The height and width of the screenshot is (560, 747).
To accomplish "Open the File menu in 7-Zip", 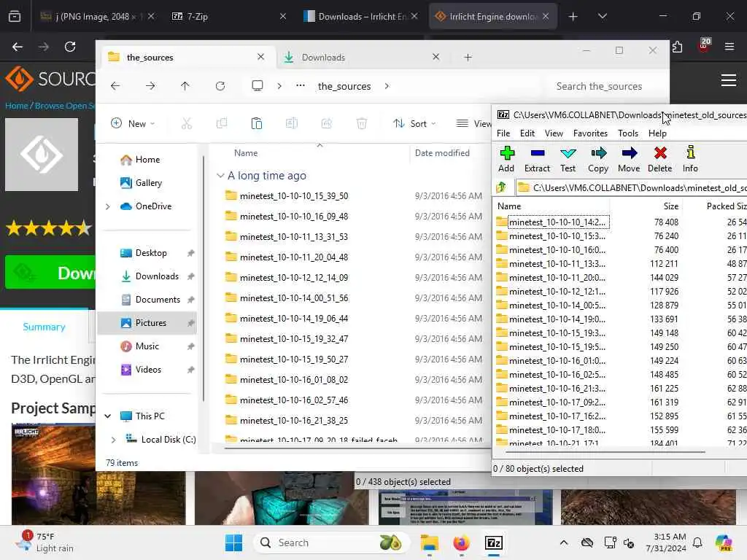I will pos(503,133).
